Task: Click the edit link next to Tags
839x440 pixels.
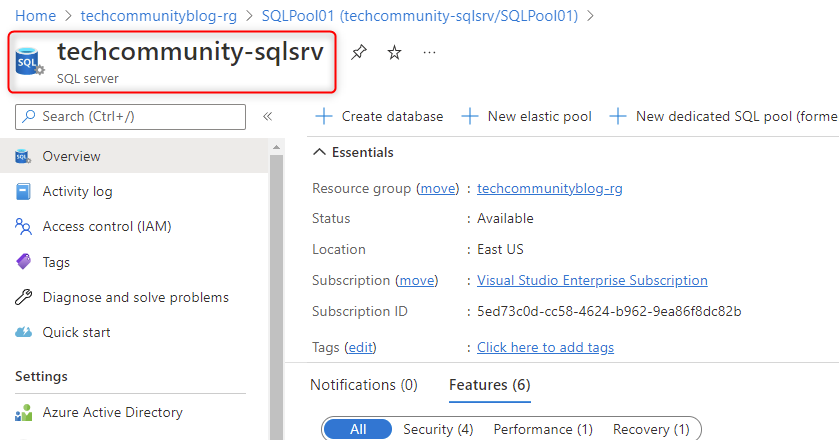Action: (x=360, y=347)
